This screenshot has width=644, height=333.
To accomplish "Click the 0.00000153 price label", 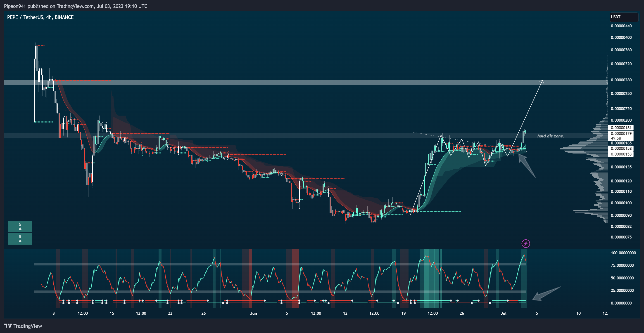I will 621,154.
